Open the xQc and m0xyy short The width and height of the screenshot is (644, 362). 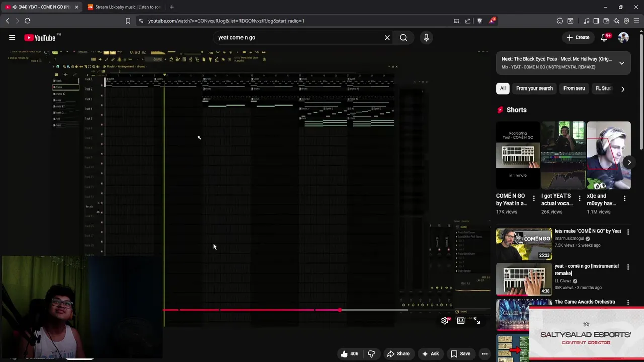click(x=608, y=155)
